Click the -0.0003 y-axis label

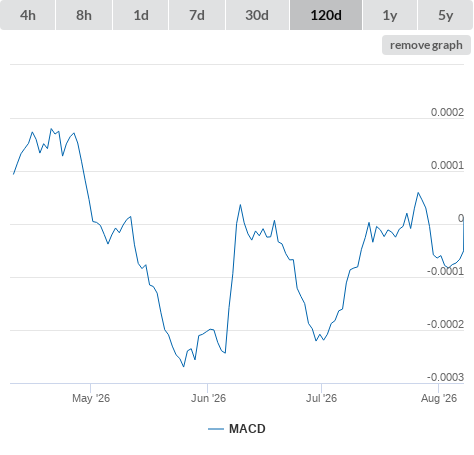446,377
